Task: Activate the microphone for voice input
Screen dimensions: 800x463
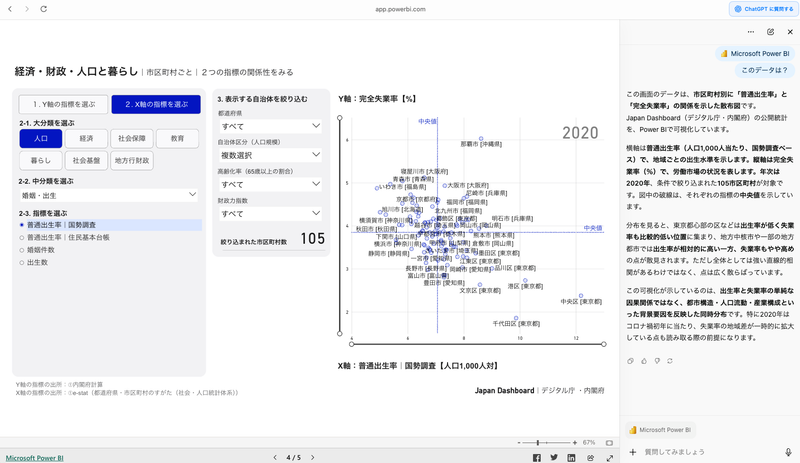Action: [787, 452]
